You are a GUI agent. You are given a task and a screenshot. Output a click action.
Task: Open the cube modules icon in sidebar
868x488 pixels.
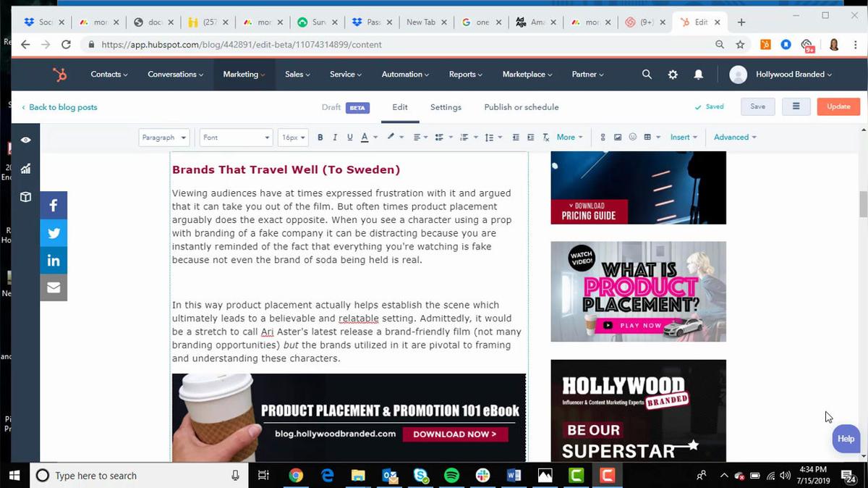pyautogui.click(x=26, y=197)
